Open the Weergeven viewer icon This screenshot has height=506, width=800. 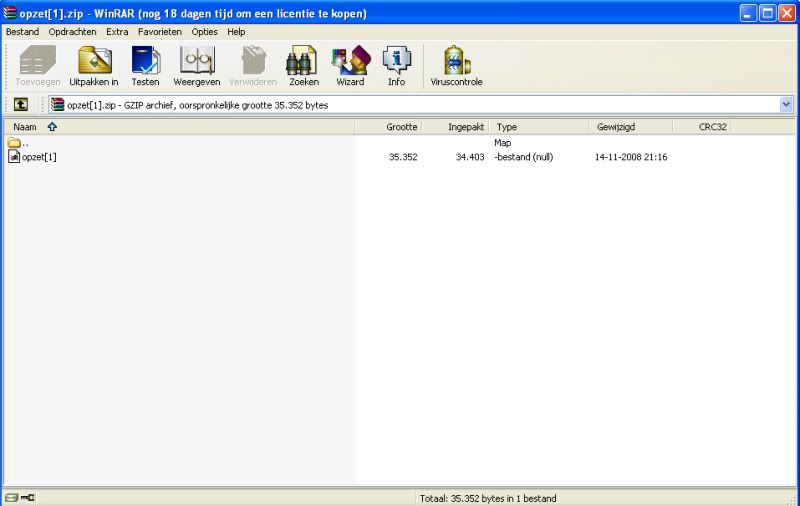[x=197, y=60]
